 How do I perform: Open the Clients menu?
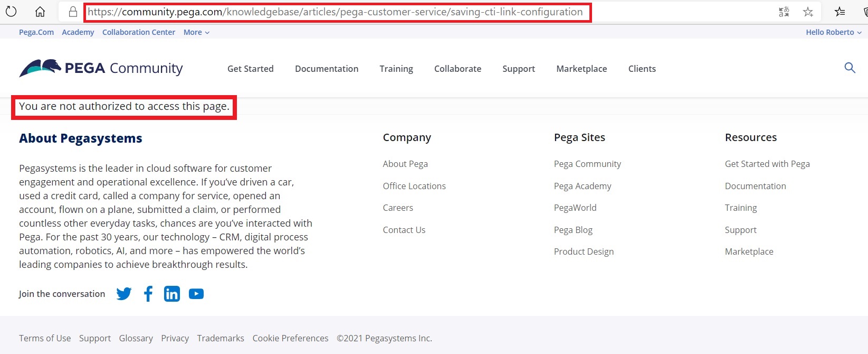642,69
